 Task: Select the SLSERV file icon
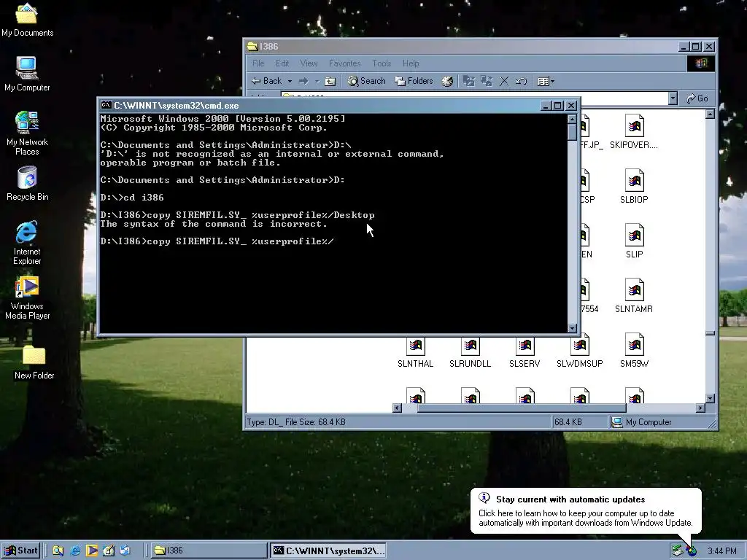click(x=525, y=351)
